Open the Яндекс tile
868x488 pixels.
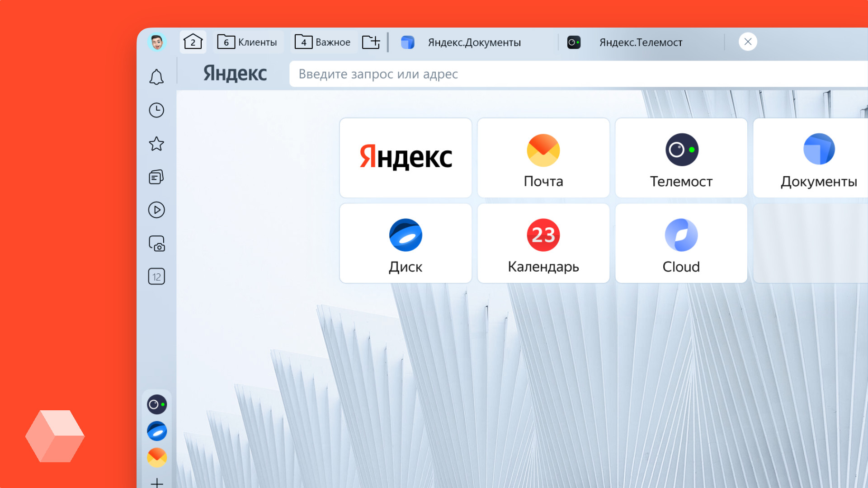[x=406, y=158]
